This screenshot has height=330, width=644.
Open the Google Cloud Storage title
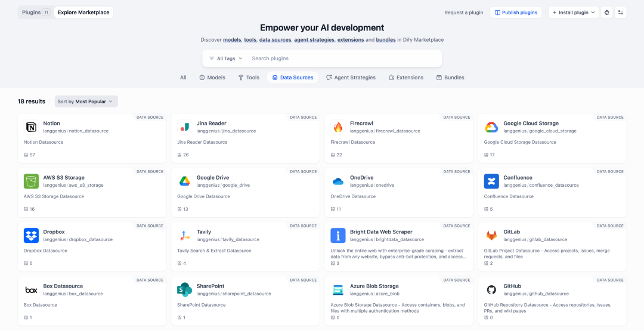[531, 124]
